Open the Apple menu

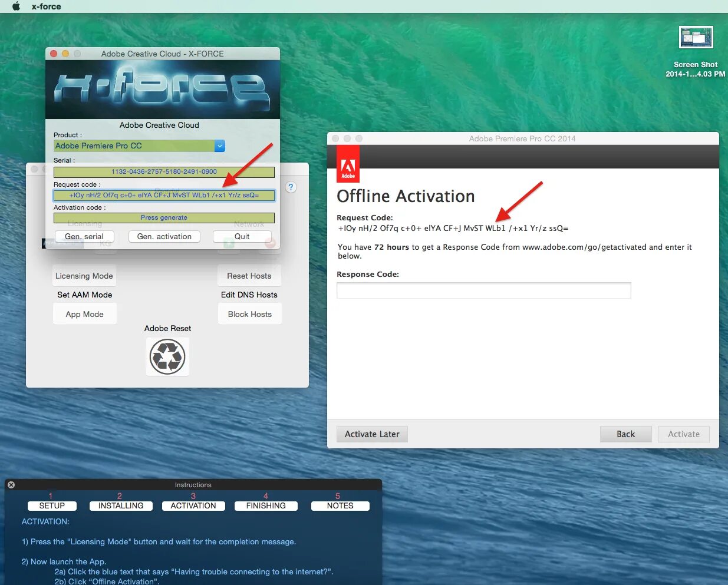click(x=17, y=6)
